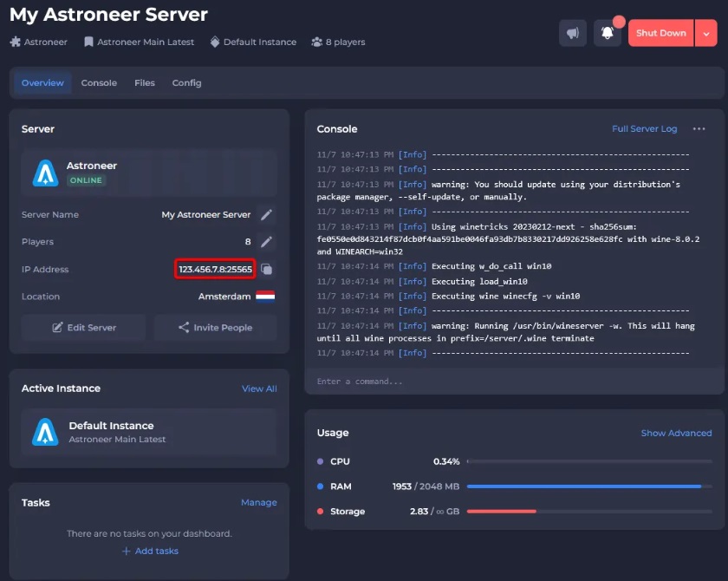Click the Default Instance Astroneer logo icon
The width and height of the screenshot is (728, 581).
(x=45, y=432)
